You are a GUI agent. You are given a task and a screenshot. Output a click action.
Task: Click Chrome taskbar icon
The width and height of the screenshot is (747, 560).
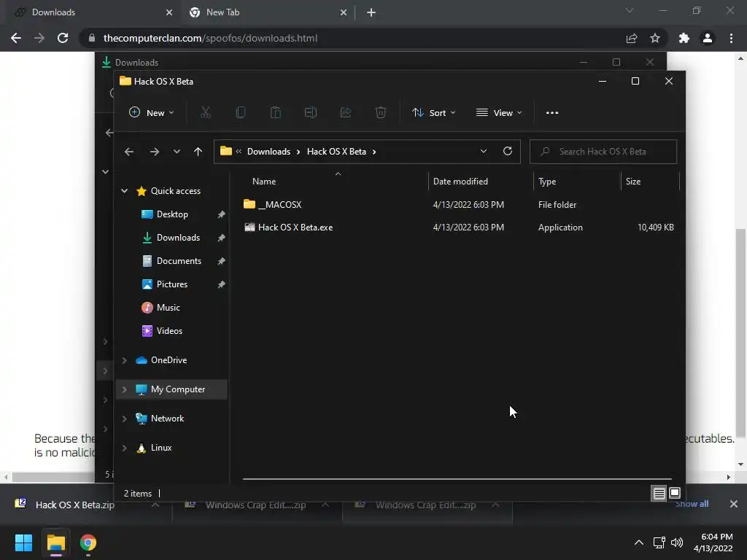click(x=88, y=542)
